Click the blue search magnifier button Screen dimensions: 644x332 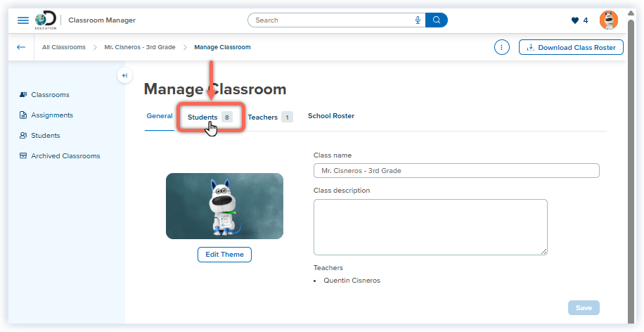pyautogui.click(x=437, y=20)
